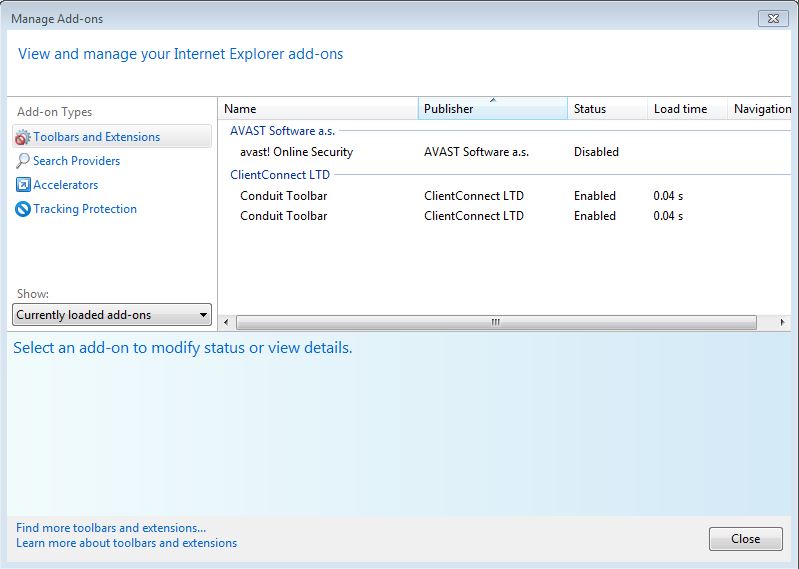The width and height of the screenshot is (799, 569).
Task: Open Find more toolbars and extensions link
Action: pyautogui.click(x=111, y=528)
